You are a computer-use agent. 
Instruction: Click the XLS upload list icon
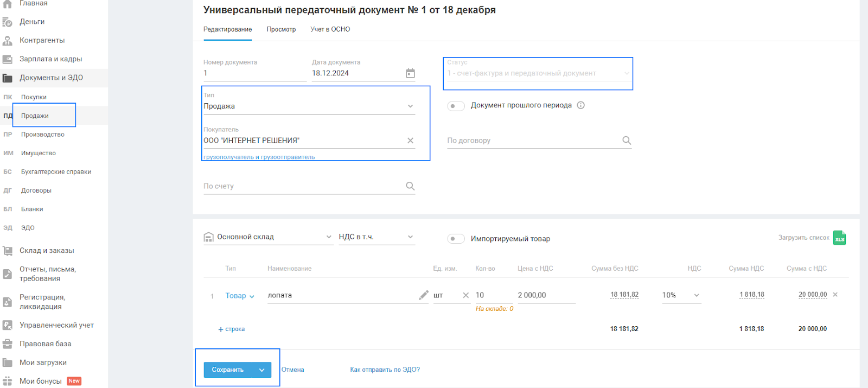click(x=839, y=238)
